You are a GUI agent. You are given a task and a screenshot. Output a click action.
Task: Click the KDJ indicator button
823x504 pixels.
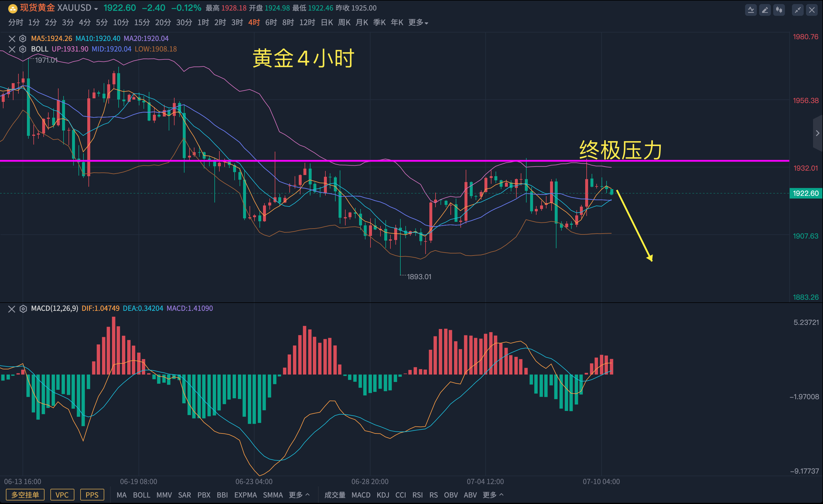pos(383,495)
